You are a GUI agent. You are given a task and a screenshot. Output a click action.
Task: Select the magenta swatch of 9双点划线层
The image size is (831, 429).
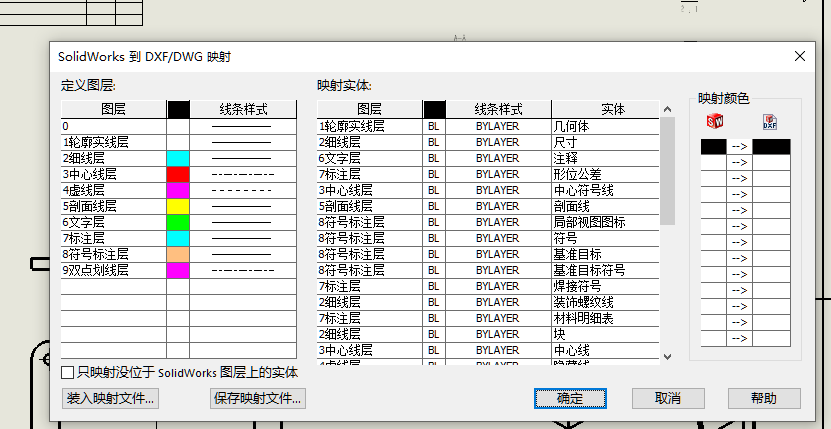coord(178,270)
